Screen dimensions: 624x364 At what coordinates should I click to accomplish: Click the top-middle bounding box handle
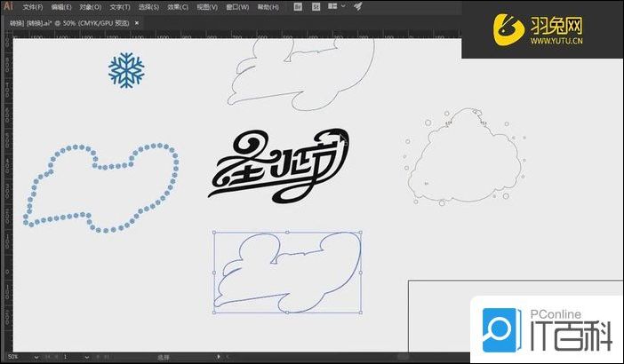tap(288, 232)
